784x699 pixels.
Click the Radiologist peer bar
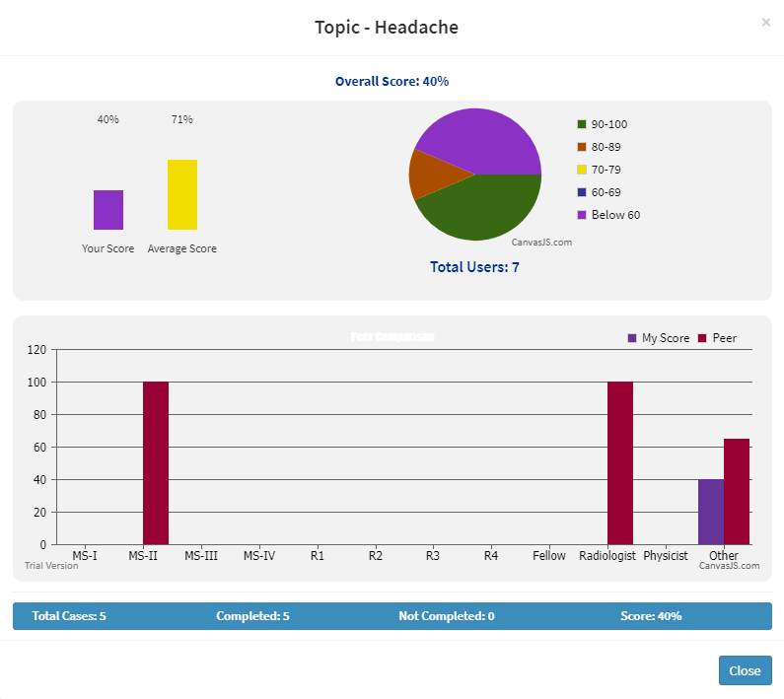pos(619,463)
